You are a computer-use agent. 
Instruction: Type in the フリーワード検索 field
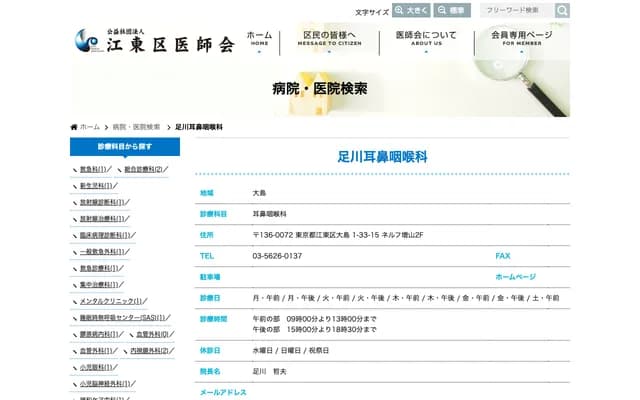point(516,10)
